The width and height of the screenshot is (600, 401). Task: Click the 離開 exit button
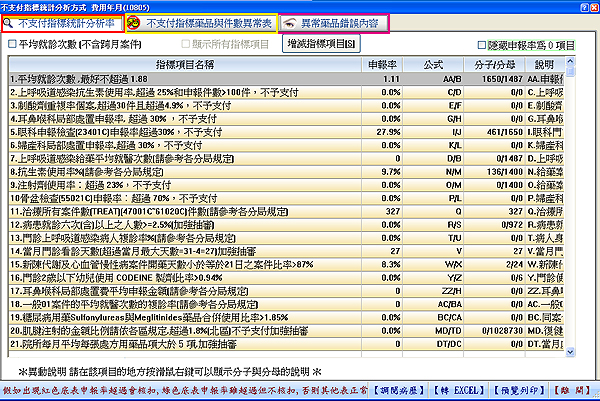pyautogui.click(x=577, y=389)
